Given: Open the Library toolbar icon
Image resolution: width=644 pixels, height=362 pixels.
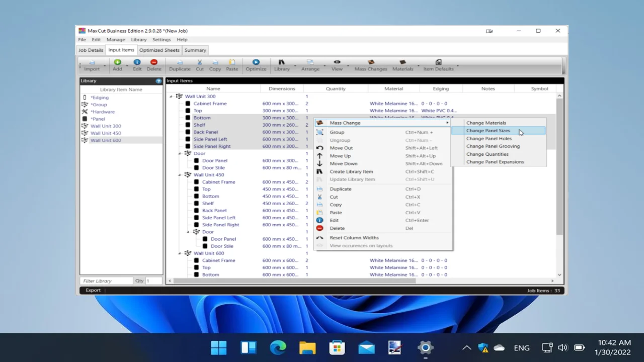Looking at the screenshot, I should [282, 62].
